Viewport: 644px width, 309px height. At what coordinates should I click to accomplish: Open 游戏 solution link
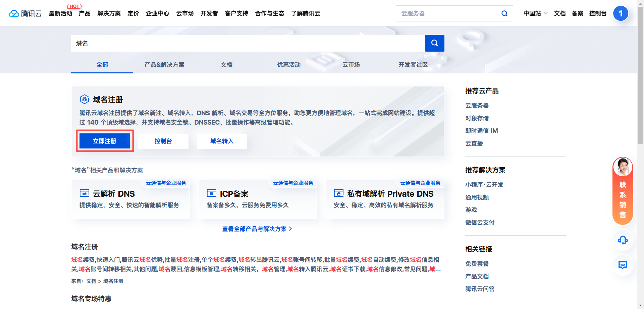click(x=471, y=210)
